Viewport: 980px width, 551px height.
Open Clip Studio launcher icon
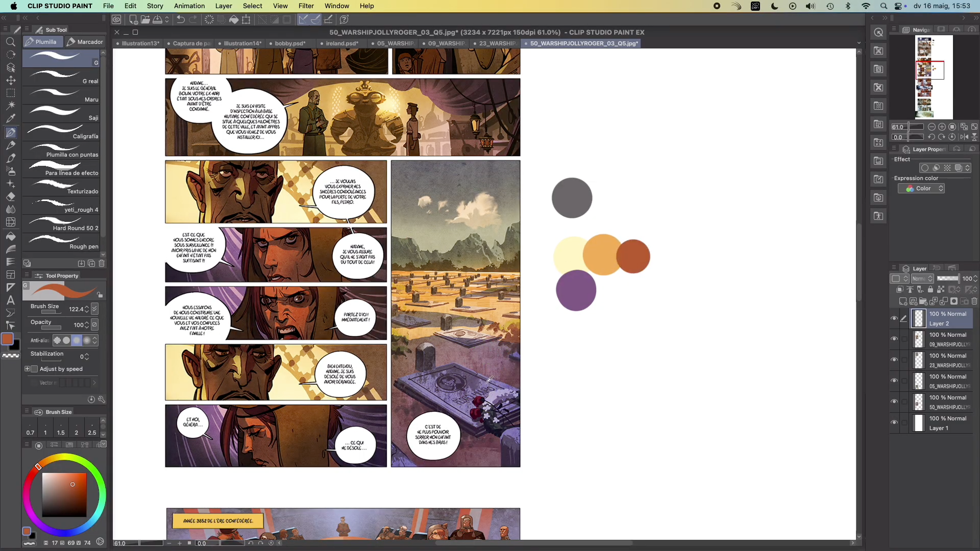[x=116, y=19]
